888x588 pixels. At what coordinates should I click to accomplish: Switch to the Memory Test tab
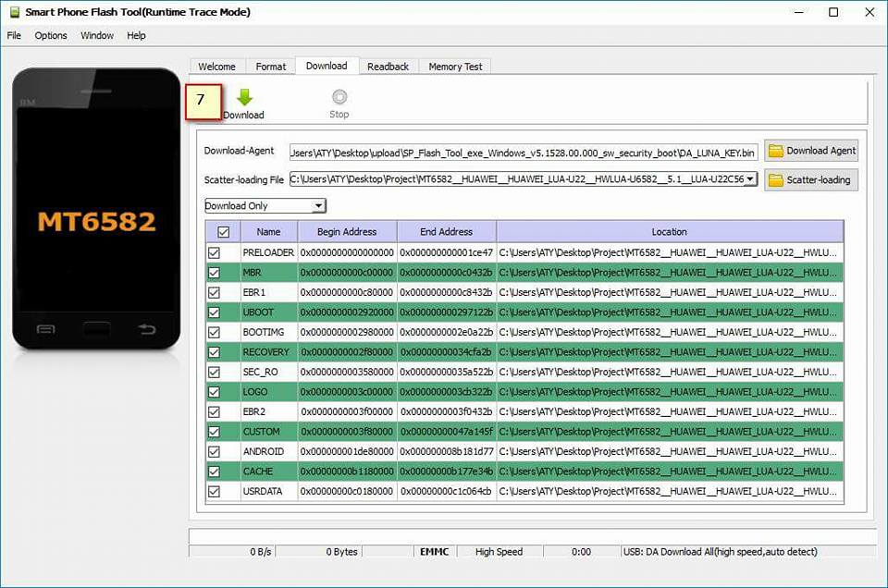pyautogui.click(x=455, y=67)
